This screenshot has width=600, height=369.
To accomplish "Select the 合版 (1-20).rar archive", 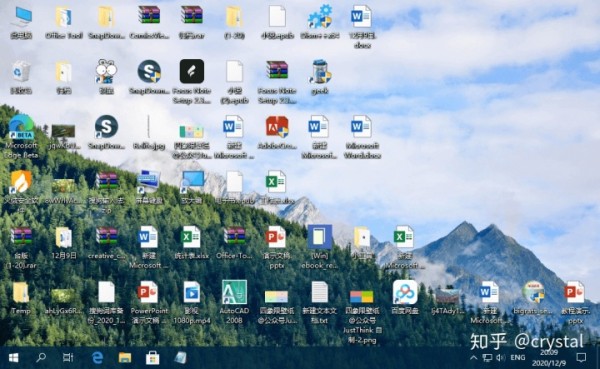I will (21, 237).
